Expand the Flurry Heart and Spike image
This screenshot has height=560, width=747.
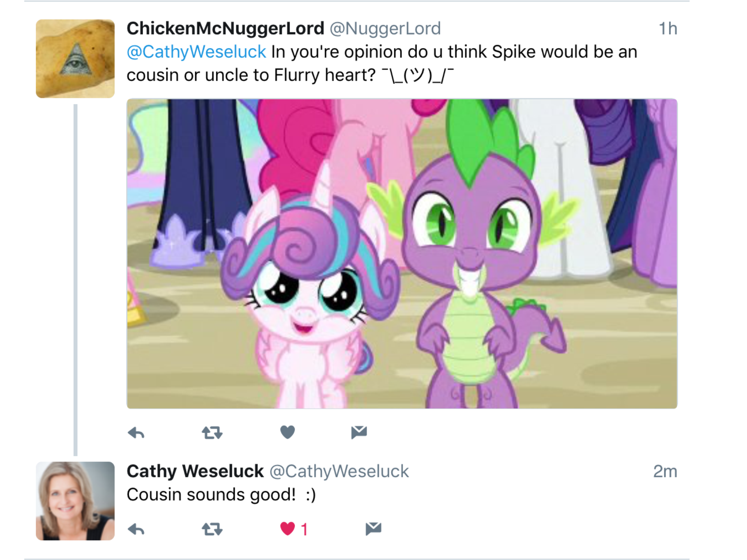(402, 254)
